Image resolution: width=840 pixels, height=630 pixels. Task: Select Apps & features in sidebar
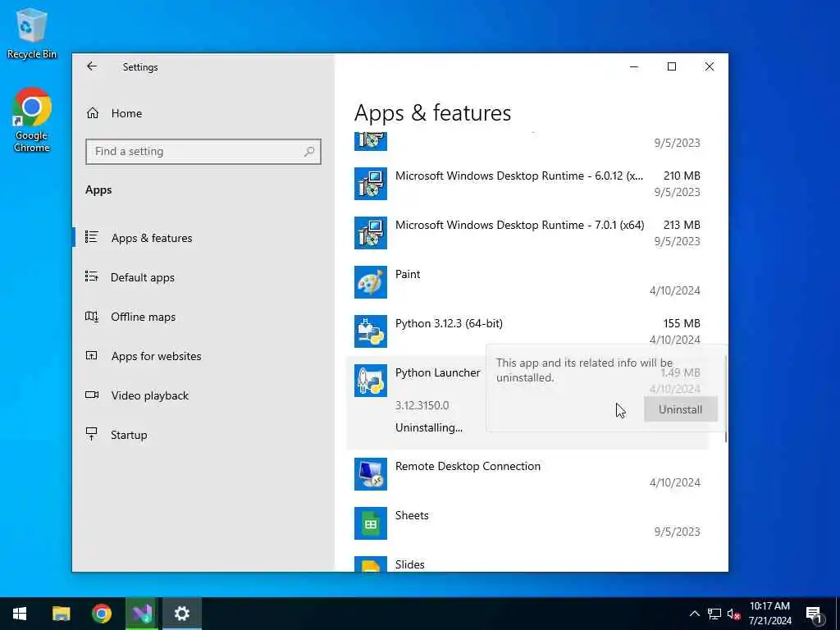(x=152, y=238)
